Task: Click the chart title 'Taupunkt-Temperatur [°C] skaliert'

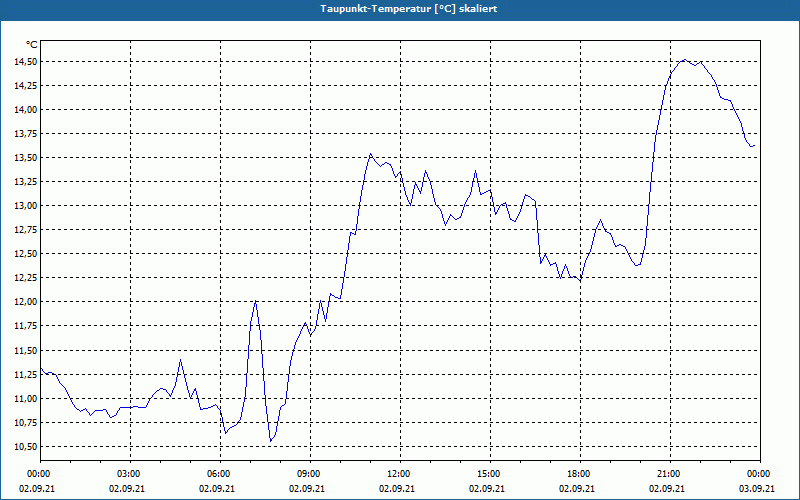Action: pos(409,9)
